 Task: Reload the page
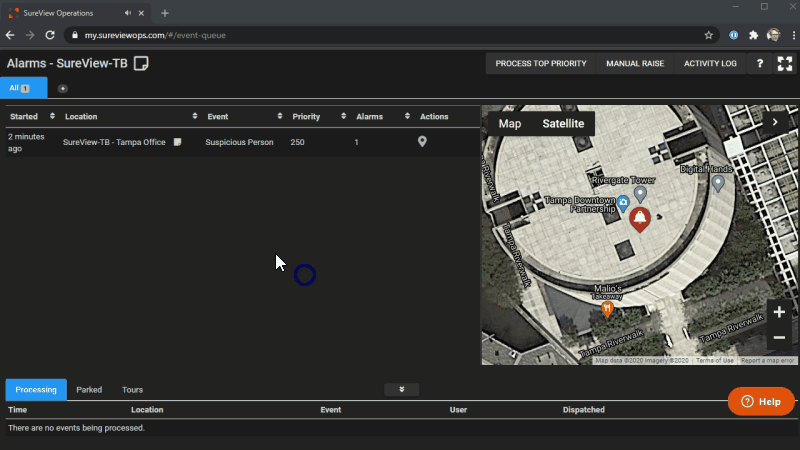50,35
